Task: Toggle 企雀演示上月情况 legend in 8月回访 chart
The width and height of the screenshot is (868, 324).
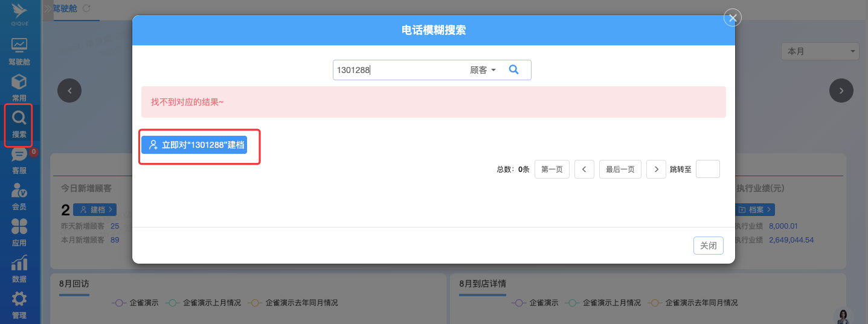Action: tap(205, 303)
